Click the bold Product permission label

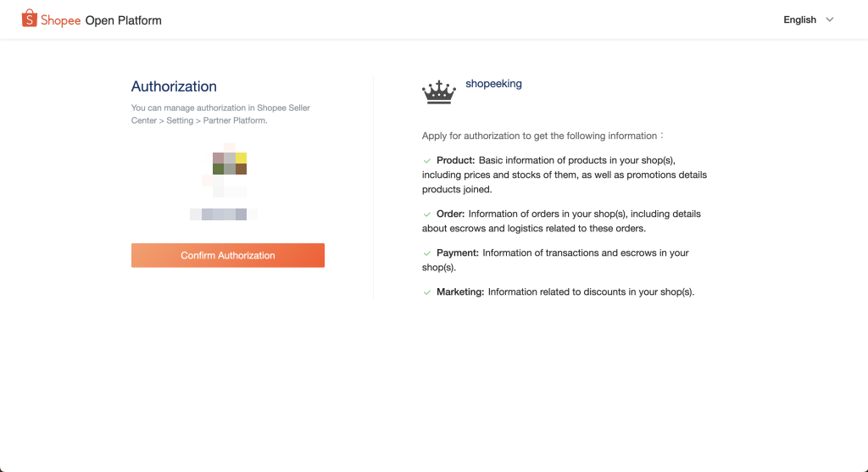455,160
